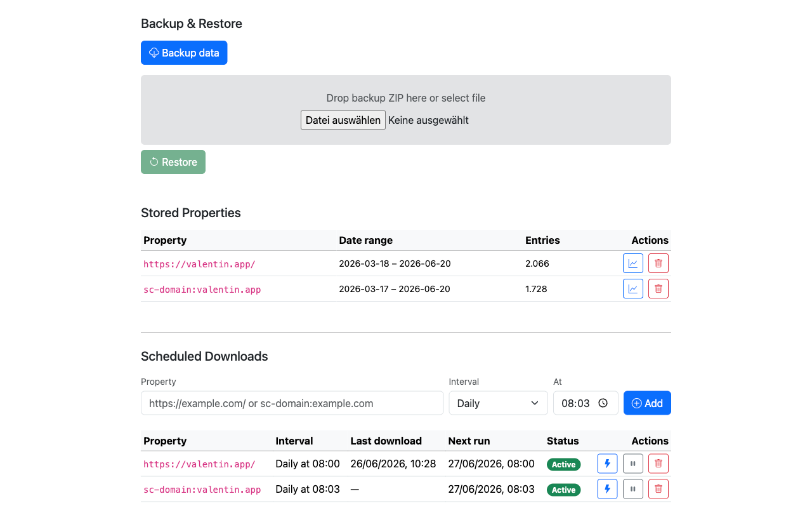The image size is (812, 508).
Task: Click the entries value 1.728
Action: pos(536,289)
